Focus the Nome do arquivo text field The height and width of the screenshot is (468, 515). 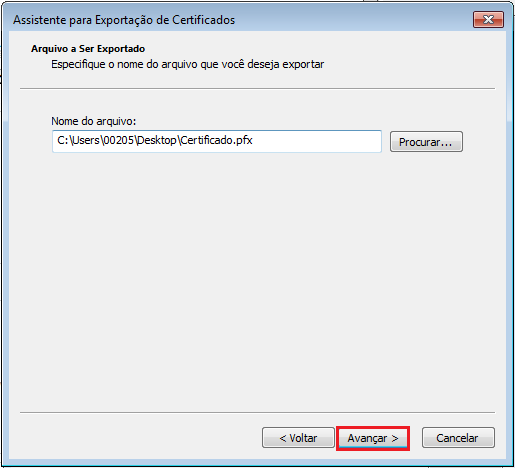(x=217, y=141)
